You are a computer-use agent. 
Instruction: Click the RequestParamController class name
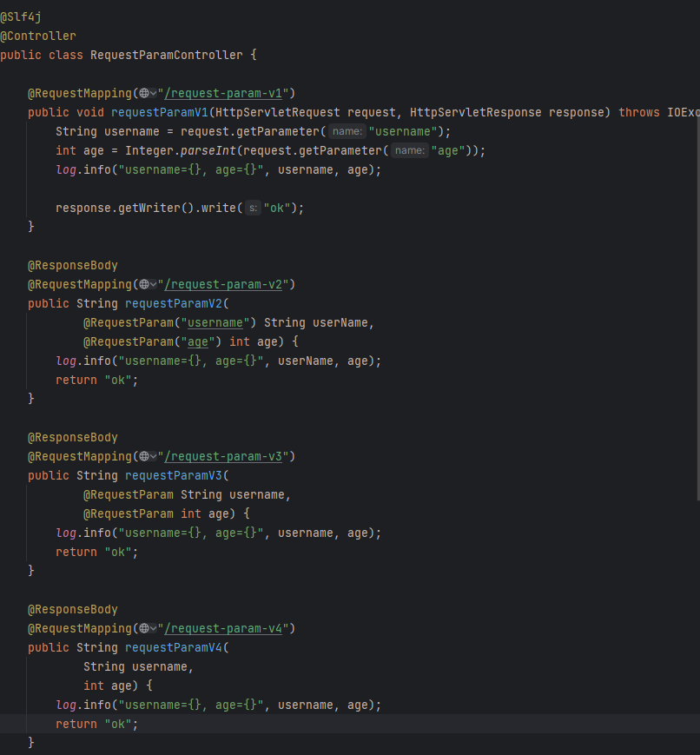[167, 55]
